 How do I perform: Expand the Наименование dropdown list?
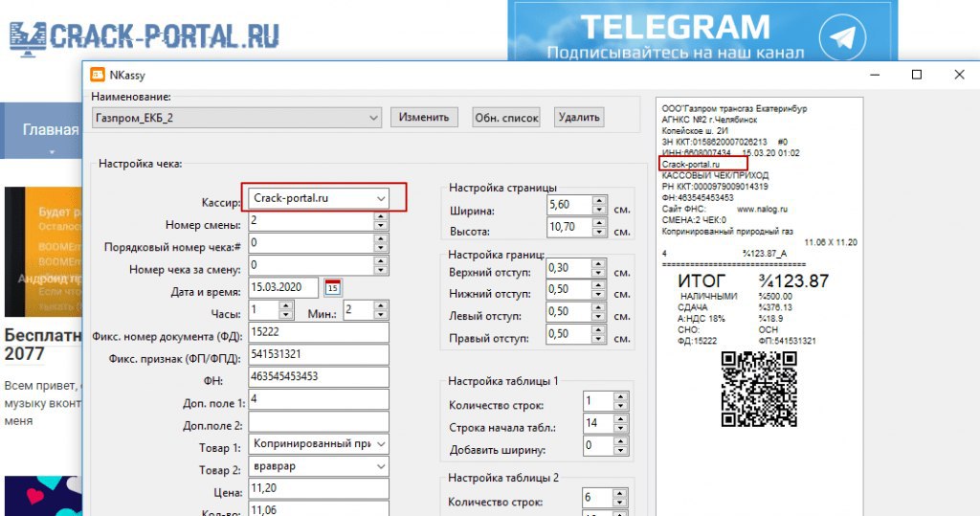pos(373,118)
